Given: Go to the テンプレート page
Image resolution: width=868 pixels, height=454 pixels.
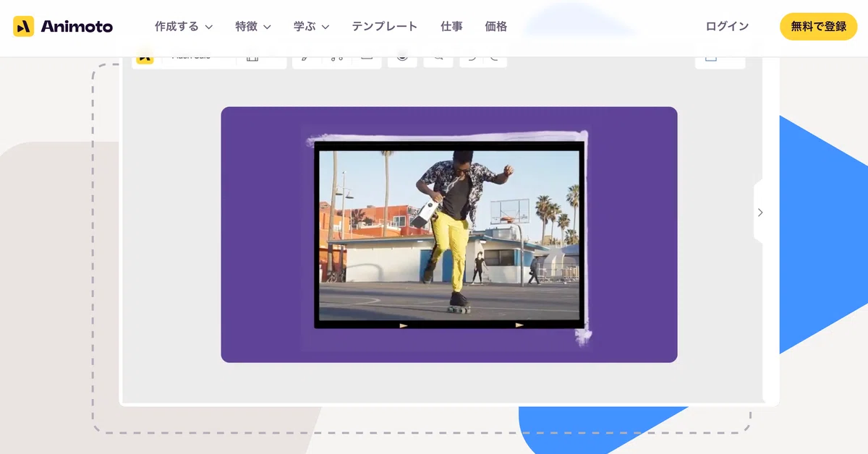Looking at the screenshot, I should tap(385, 27).
